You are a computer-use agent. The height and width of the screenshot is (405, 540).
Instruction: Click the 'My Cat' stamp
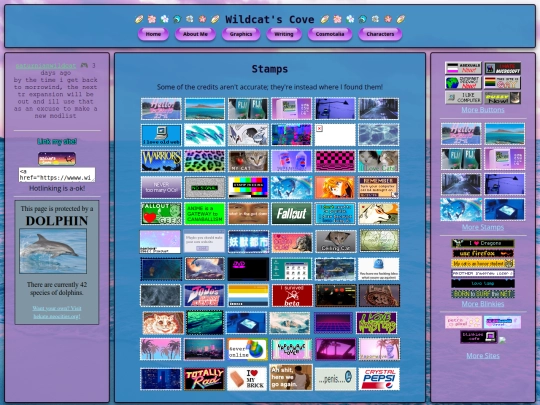(x=248, y=161)
